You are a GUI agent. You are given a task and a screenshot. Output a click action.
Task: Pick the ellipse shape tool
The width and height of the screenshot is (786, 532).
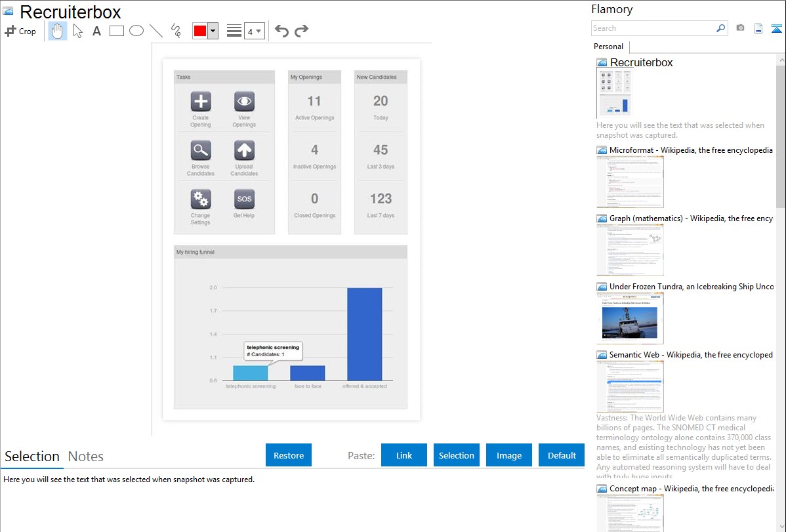[136, 31]
